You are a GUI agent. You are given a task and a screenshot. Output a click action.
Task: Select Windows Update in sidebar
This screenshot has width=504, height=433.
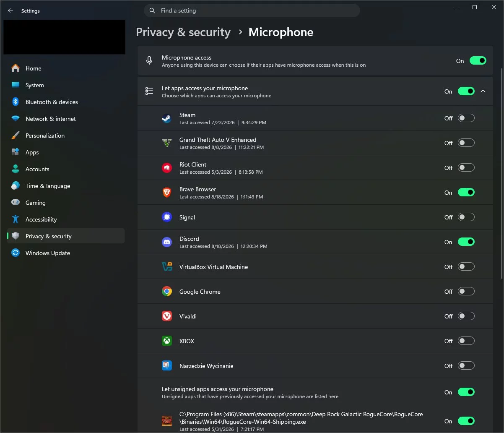[66, 253]
